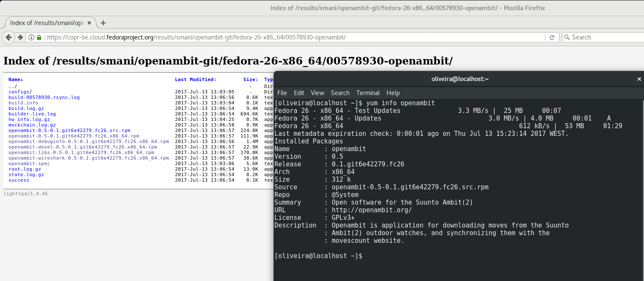The image size is (644, 281).
Task: Open the Terminal menu
Action: (368, 93)
